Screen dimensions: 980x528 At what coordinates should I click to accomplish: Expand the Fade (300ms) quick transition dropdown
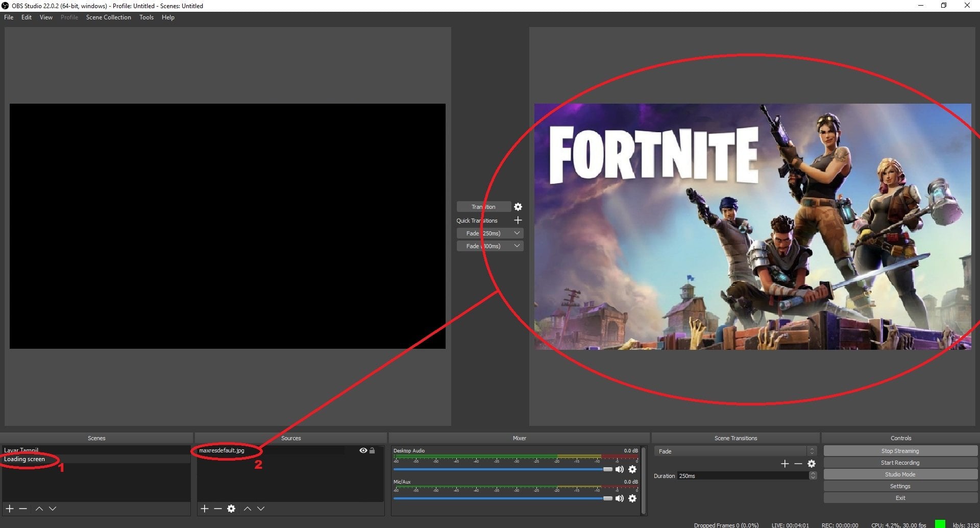coord(517,246)
